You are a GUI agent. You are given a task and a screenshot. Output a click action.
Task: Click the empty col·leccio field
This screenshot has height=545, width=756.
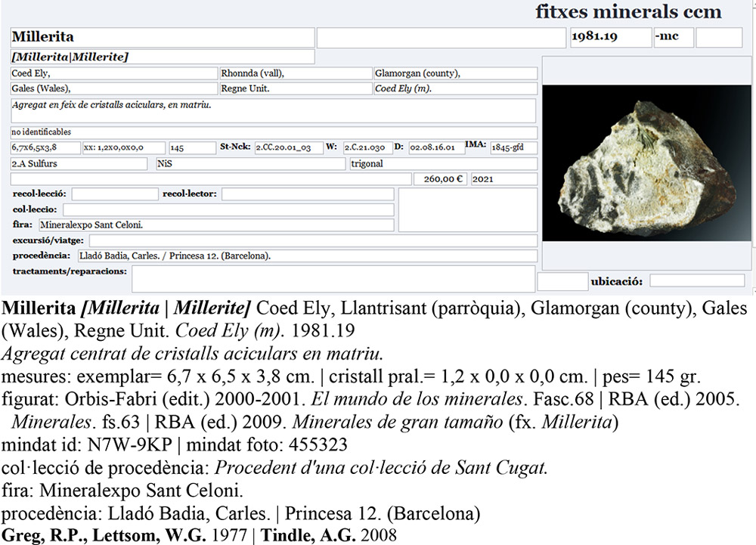click(x=228, y=209)
